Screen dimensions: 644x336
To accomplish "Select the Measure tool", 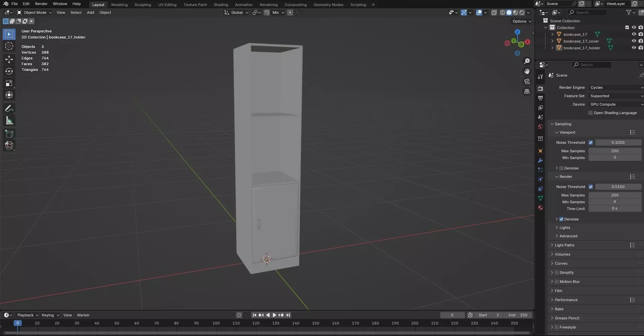I will click(x=9, y=121).
